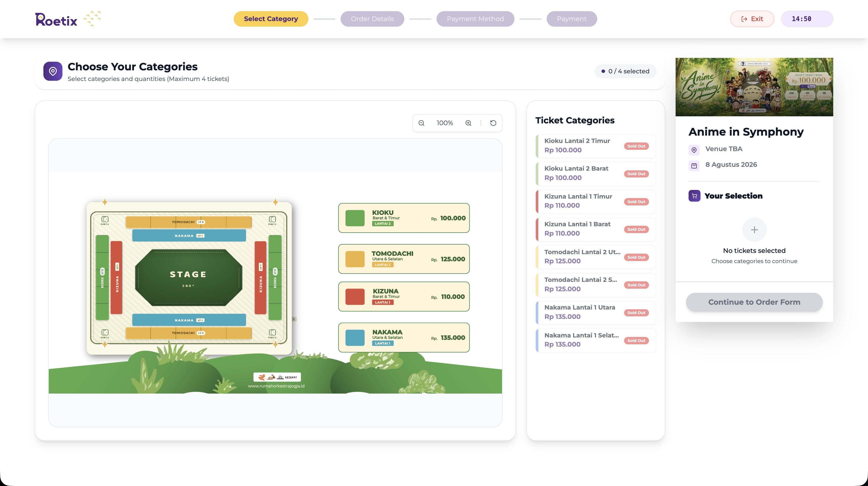
Task: Click the Ticket Categories heading
Action: (x=575, y=120)
